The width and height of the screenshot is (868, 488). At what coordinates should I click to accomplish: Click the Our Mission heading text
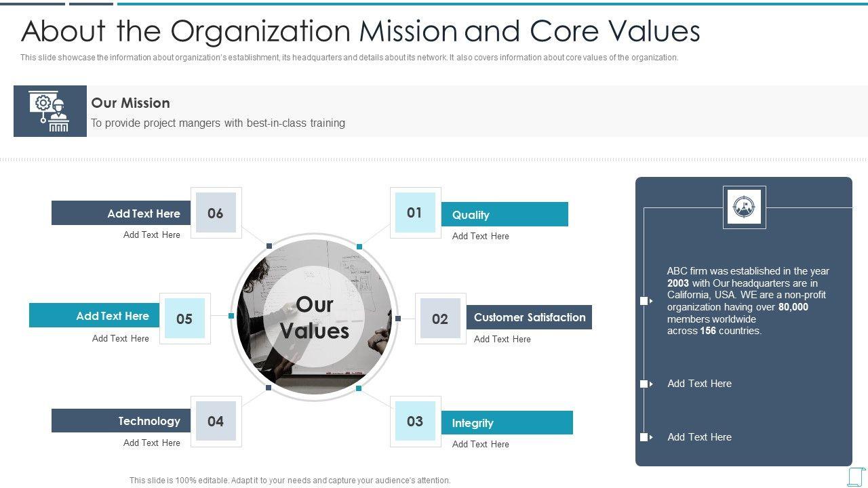pyautogui.click(x=130, y=103)
